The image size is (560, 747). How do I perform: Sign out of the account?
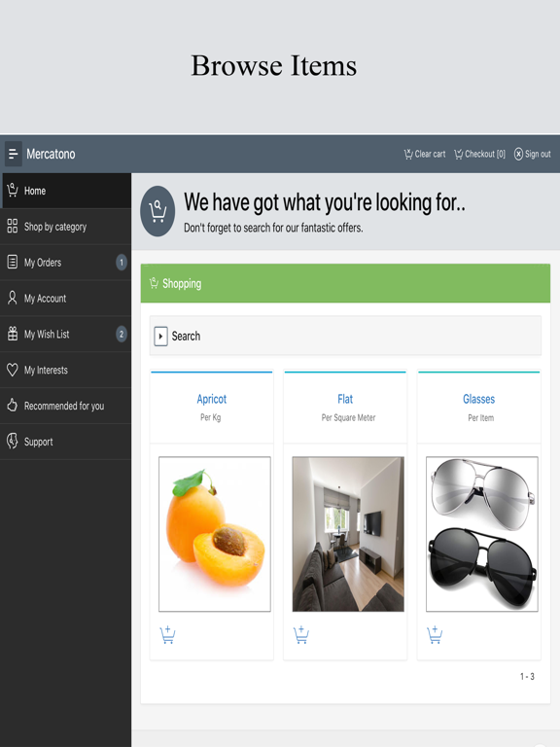(533, 154)
